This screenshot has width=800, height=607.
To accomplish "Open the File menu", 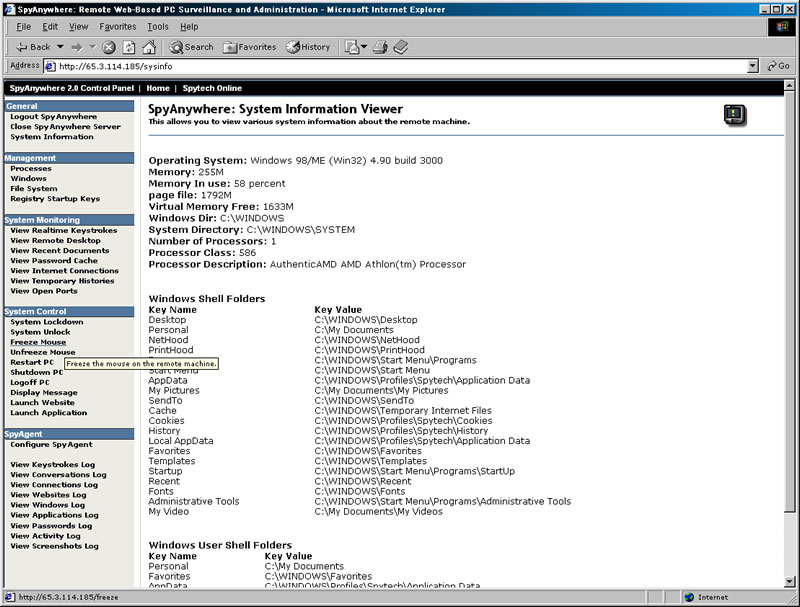I will (23, 27).
